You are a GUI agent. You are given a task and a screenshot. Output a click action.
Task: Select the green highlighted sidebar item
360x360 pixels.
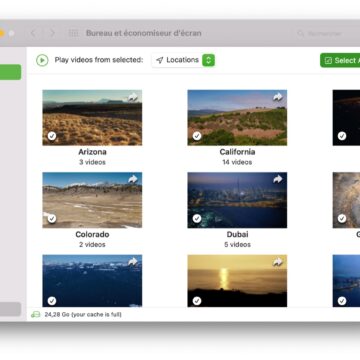[10, 72]
